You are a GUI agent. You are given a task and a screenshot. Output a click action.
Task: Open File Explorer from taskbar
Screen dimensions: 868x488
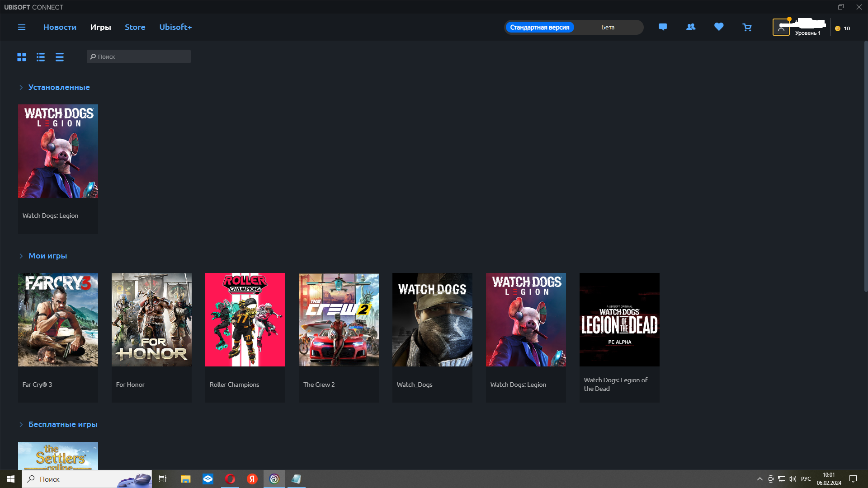tap(185, 479)
